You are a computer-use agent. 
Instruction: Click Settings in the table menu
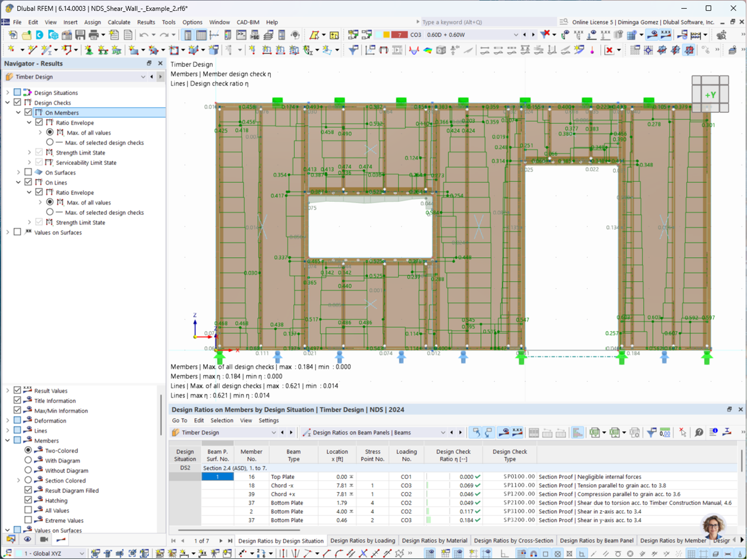click(x=269, y=421)
